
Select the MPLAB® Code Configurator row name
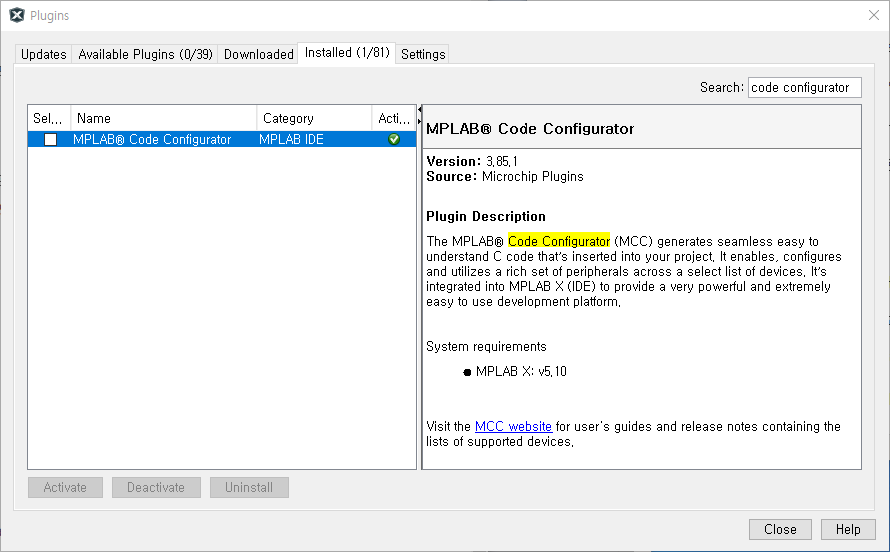[x=152, y=140]
